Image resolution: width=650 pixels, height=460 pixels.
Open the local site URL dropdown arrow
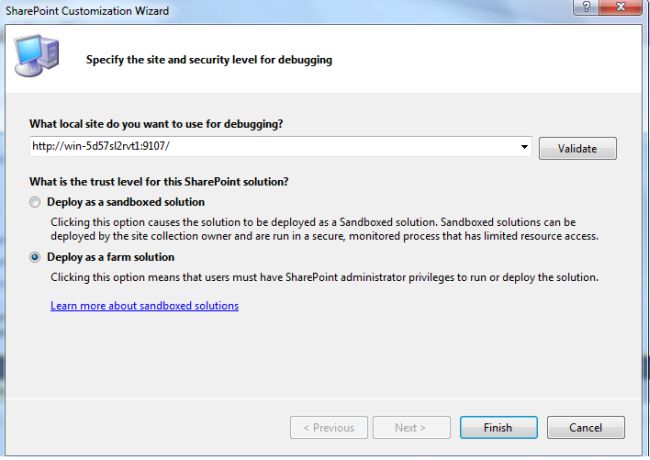click(x=524, y=147)
